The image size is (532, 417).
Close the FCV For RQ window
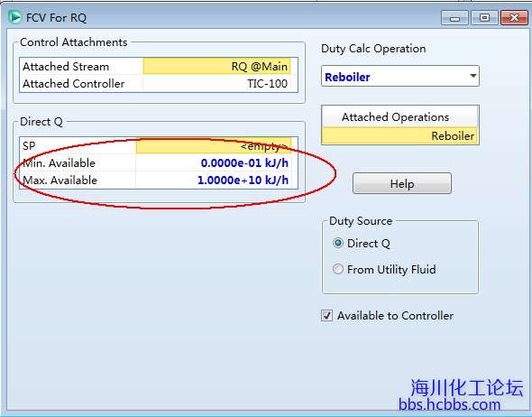(514, 18)
